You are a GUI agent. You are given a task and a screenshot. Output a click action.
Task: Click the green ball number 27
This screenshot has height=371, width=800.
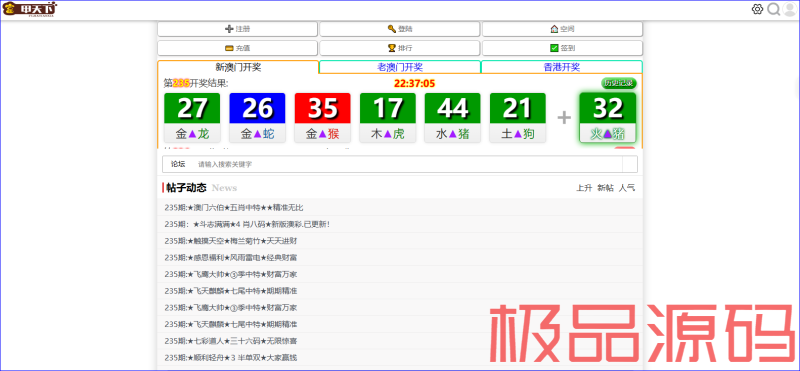point(192,108)
